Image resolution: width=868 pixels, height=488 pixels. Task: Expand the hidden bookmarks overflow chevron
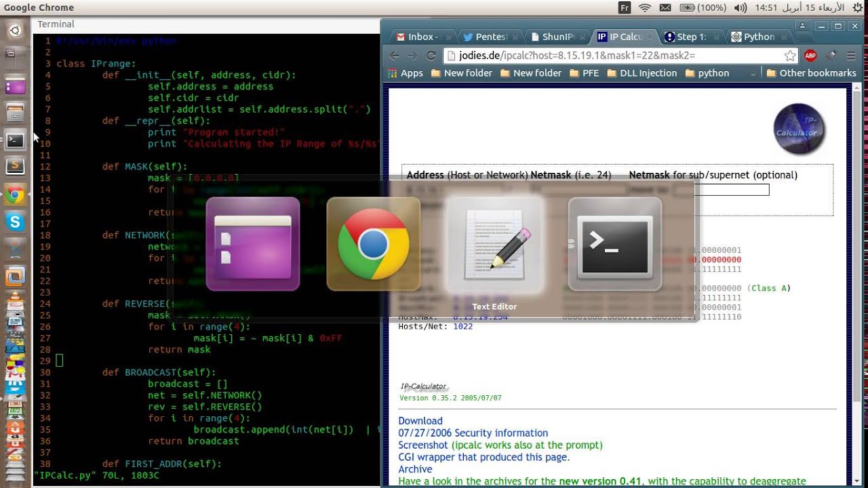coord(753,73)
